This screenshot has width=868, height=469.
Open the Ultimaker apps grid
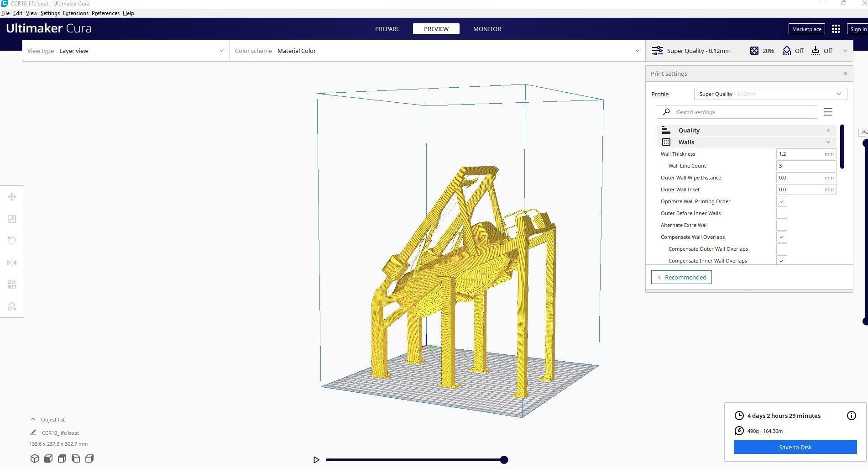(836, 29)
